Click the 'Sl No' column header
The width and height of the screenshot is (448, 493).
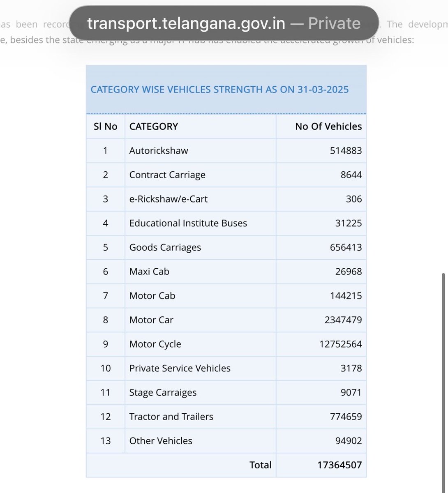pos(105,127)
